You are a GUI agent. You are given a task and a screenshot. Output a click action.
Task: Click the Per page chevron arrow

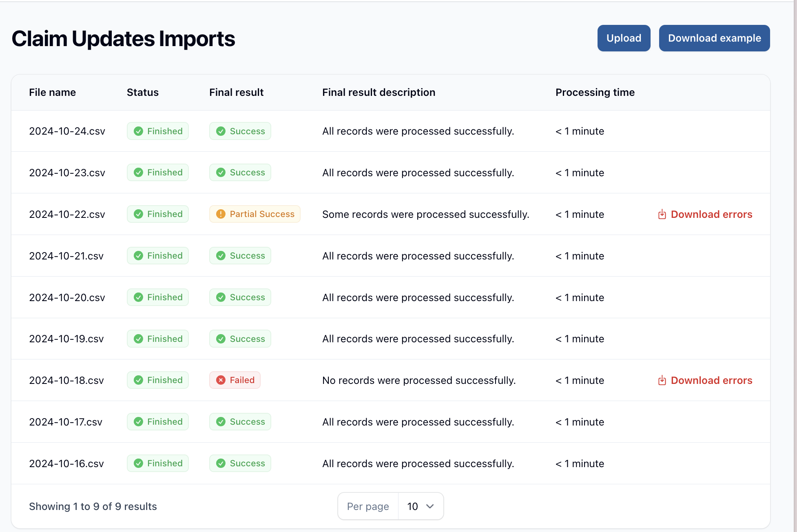click(430, 506)
